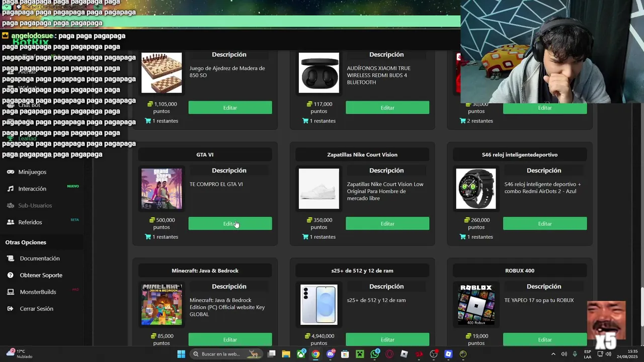
Task: Click the 4,940,000 puntos price text
Action: click(323, 339)
